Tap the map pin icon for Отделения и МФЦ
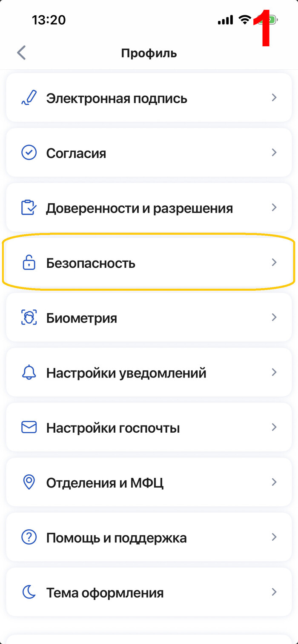This screenshot has height=644, width=298. click(x=29, y=482)
